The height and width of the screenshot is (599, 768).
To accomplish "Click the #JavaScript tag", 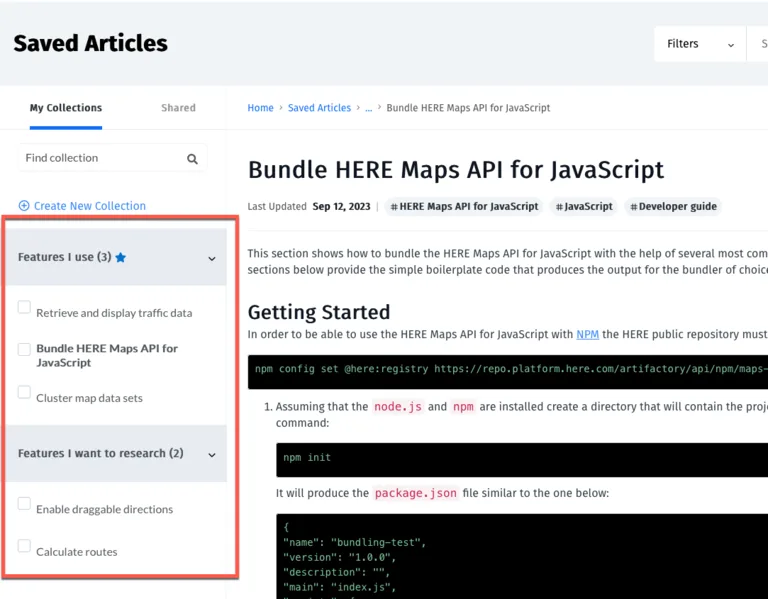I will coord(584,206).
